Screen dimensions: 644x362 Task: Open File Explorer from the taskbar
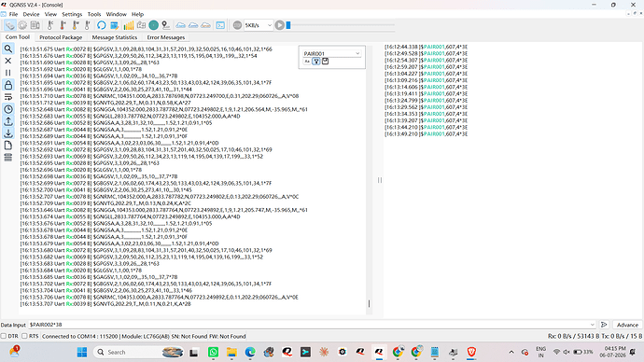click(x=231, y=352)
